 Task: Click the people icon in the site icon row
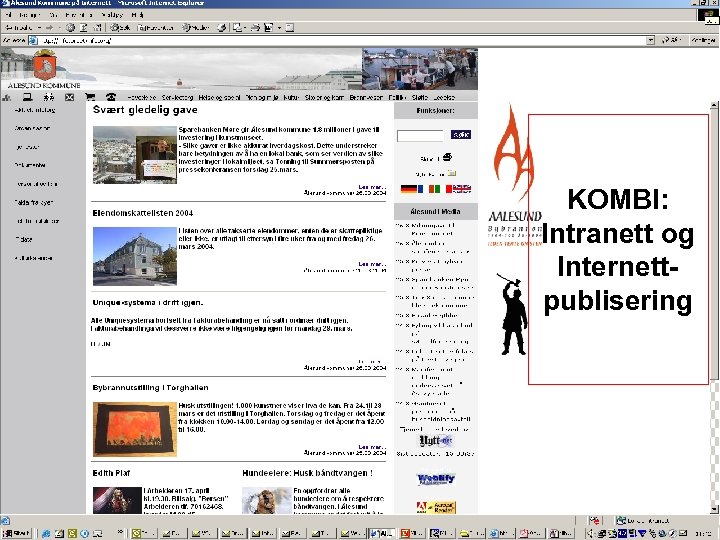click(x=49, y=97)
